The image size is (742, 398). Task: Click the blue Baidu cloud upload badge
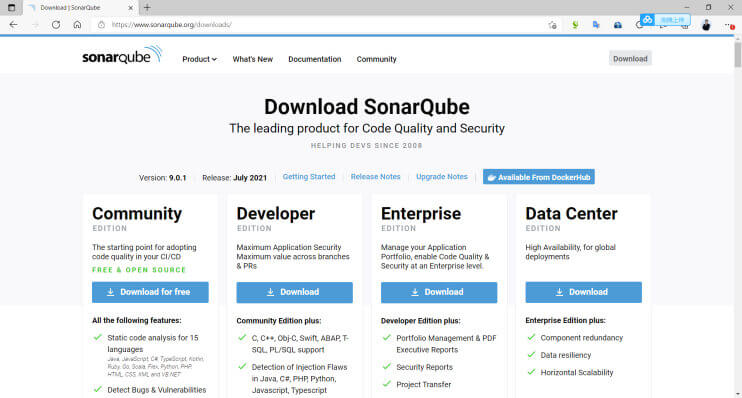point(665,19)
